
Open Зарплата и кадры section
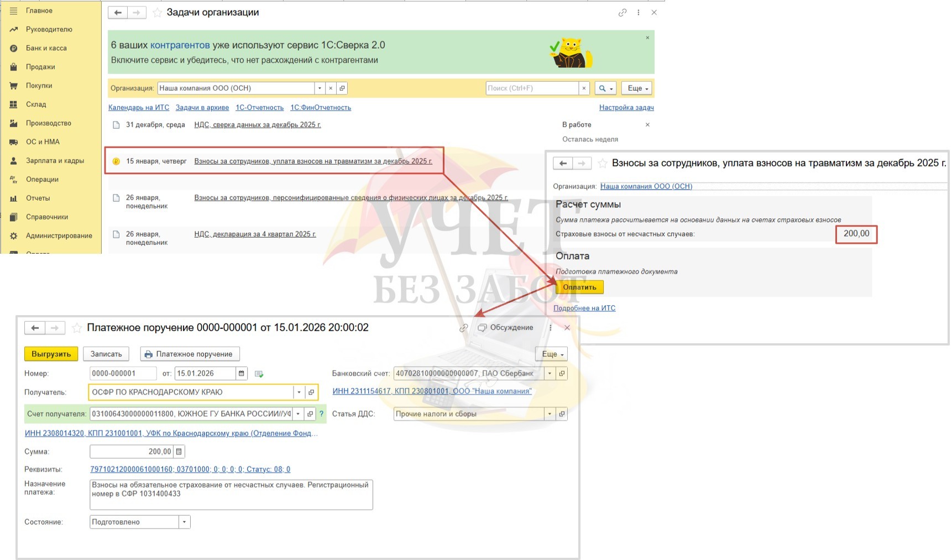55,161
